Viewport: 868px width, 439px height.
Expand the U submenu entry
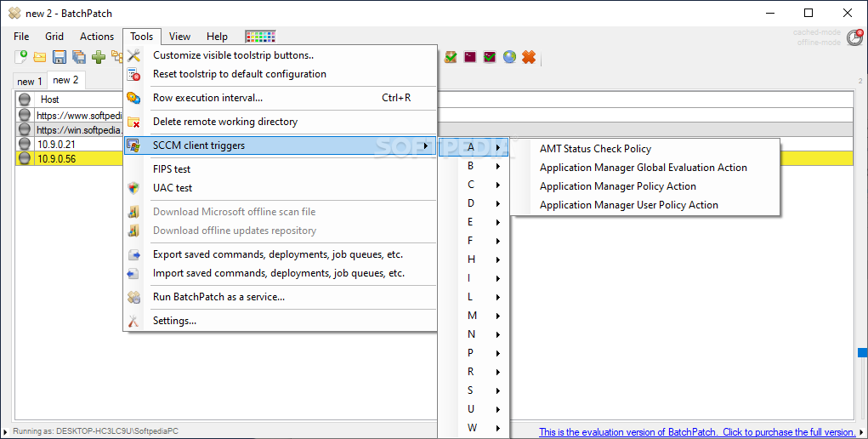pos(474,409)
